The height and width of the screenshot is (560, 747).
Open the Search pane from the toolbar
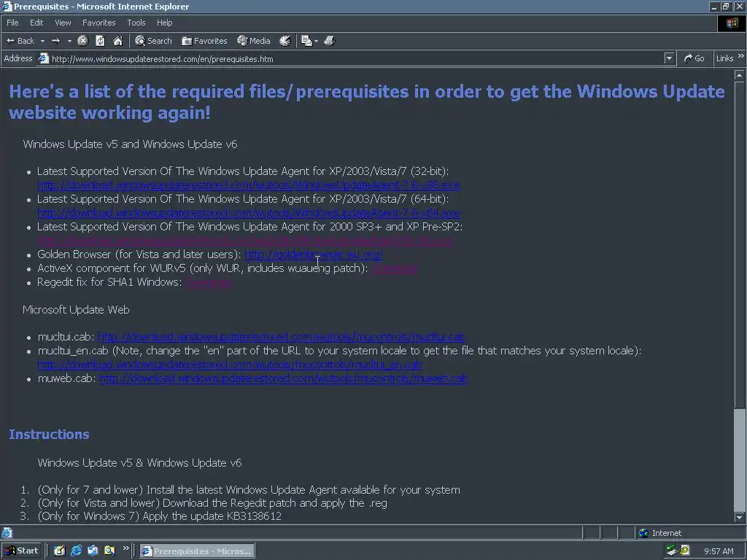153,41
